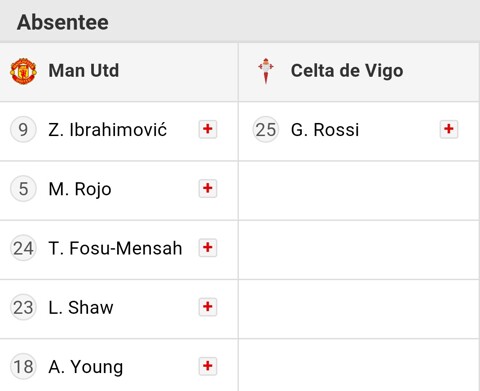Open G. Rossi player profile
This screenshot has width=480, height=391.
click(x=325, y=130)
